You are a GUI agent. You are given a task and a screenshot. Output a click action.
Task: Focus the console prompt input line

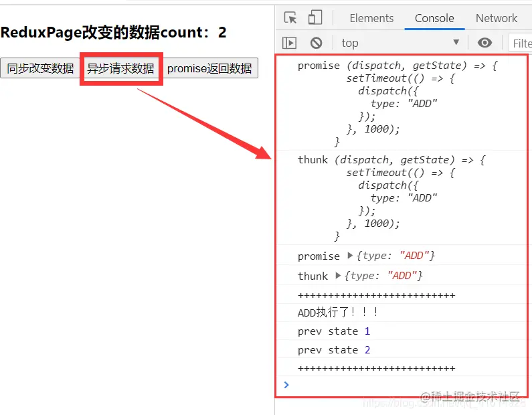404,385
